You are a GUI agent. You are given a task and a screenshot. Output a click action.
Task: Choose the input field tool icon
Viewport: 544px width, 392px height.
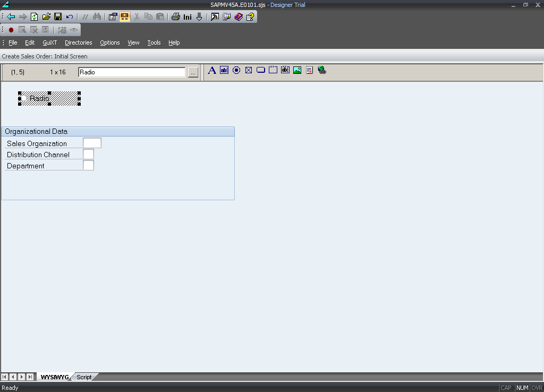(x=224, y=70)
